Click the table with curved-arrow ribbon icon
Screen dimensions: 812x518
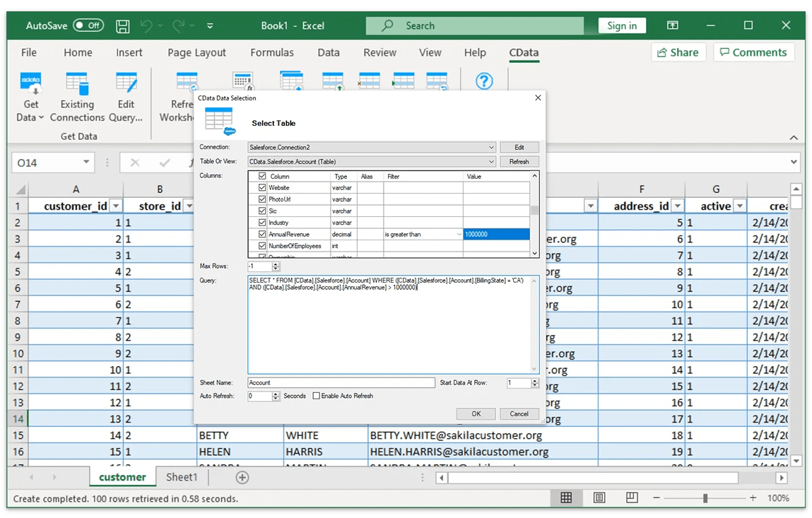(x=437, y=82)
